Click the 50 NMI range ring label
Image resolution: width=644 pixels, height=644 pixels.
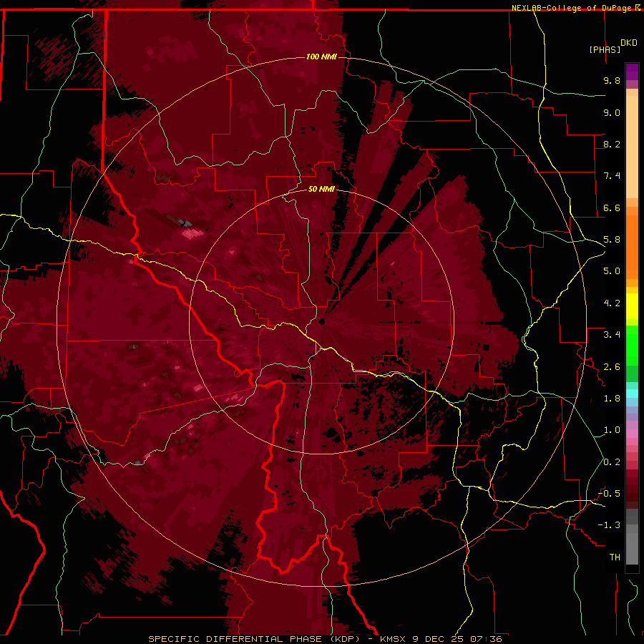click(x=321, y=189)
